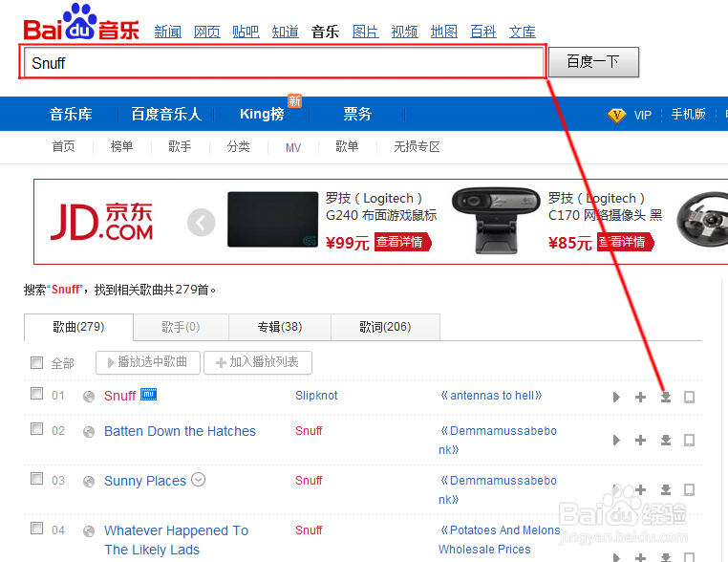Open the Baidu Music logo

(81, 22)
